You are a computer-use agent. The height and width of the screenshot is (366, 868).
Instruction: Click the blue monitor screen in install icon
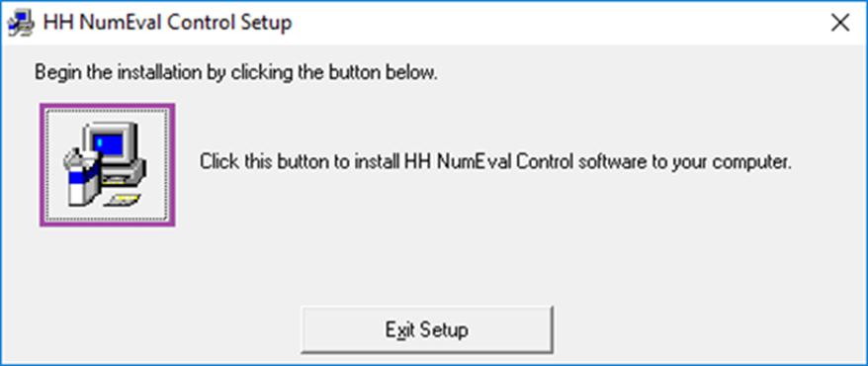(108, 143)
